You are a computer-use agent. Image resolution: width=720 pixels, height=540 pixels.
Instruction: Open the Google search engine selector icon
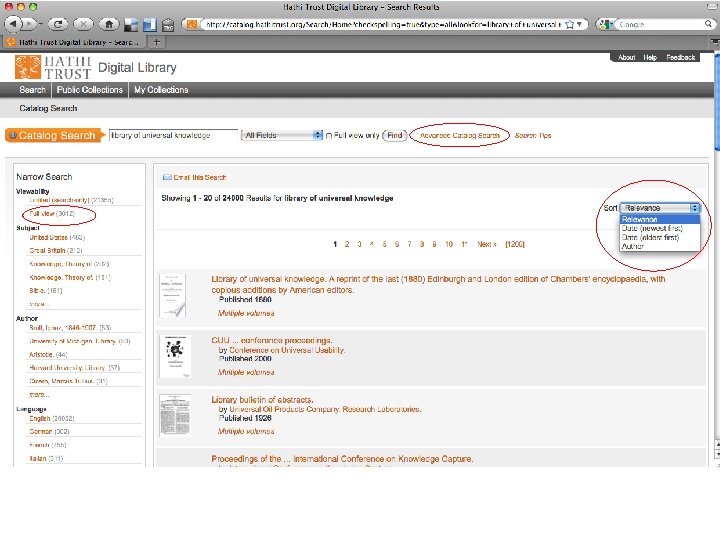pos(605,24)
